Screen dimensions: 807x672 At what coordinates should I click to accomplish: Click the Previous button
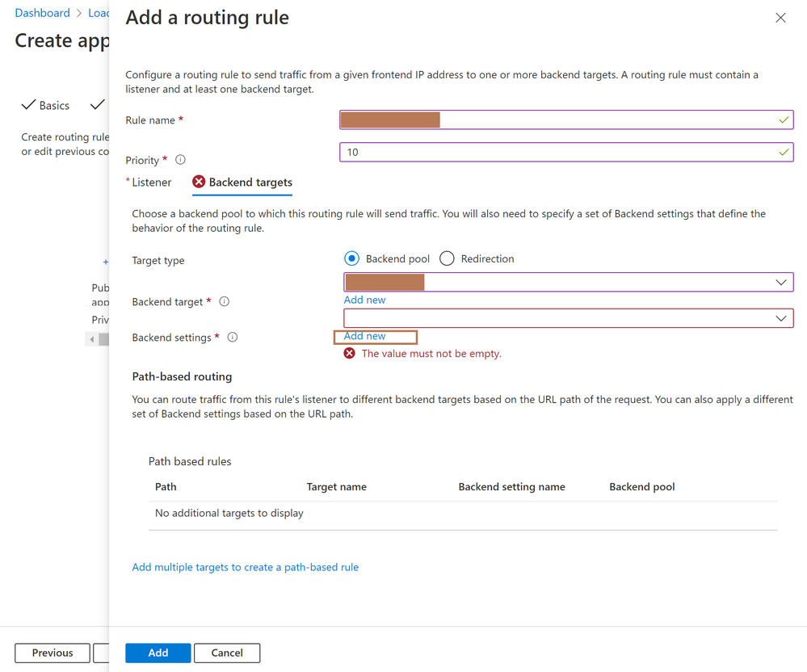coord(53,653)
